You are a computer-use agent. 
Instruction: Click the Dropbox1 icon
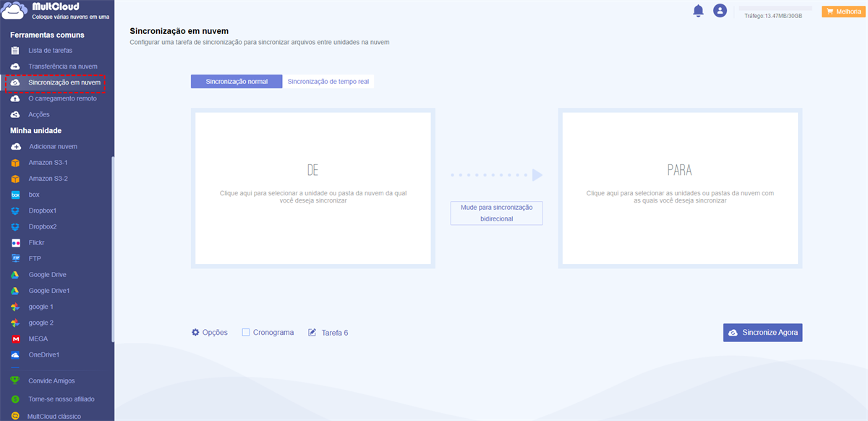point(15,210)
